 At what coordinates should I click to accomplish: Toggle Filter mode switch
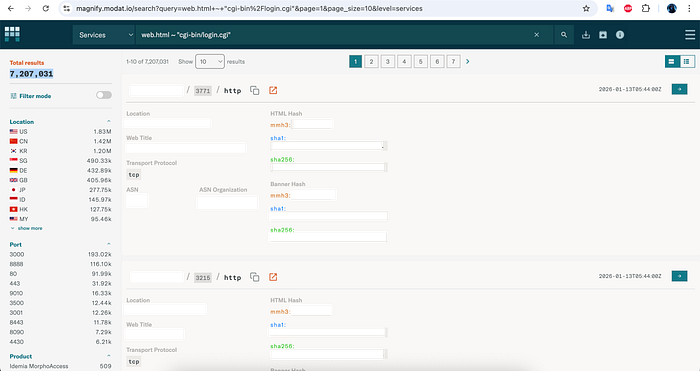(104, 95)
